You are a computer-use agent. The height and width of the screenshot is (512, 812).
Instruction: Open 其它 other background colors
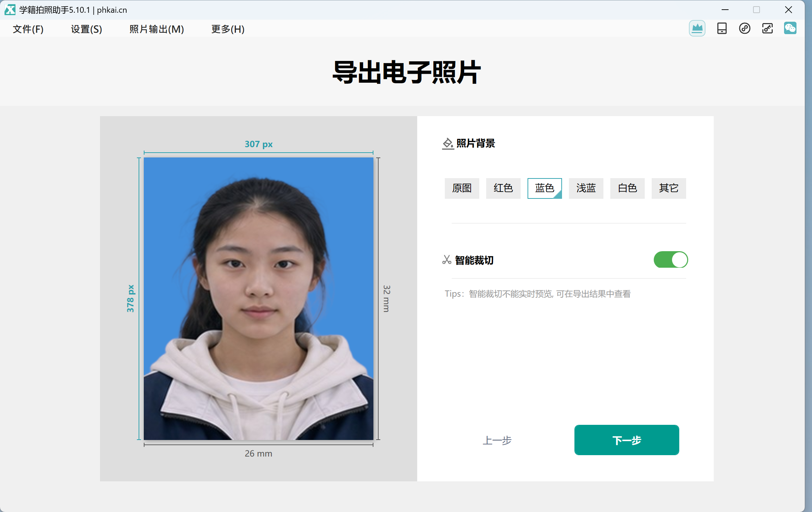pos(669,188)
